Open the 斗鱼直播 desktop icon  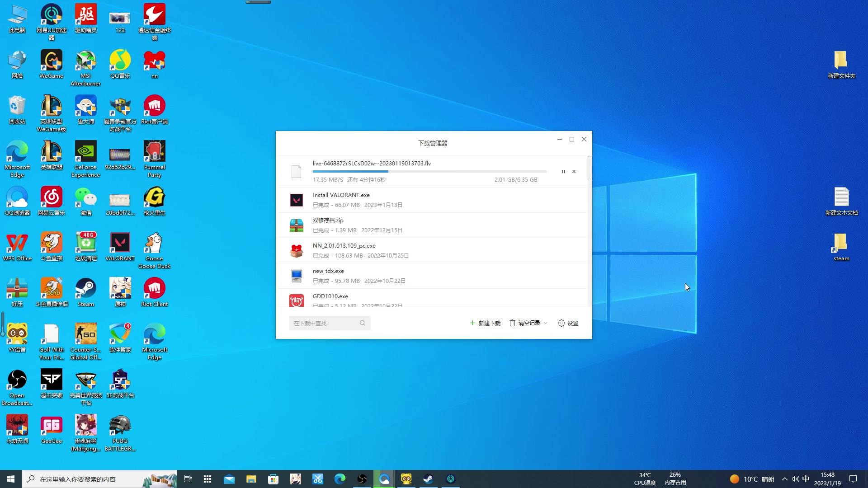click(x=52, y=247)
